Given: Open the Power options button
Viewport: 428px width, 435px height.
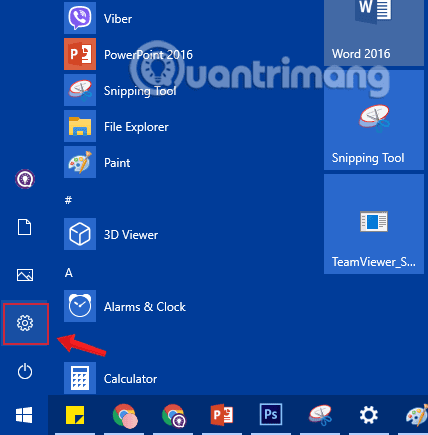Looking at the screenshot, I should pos(25,372).
